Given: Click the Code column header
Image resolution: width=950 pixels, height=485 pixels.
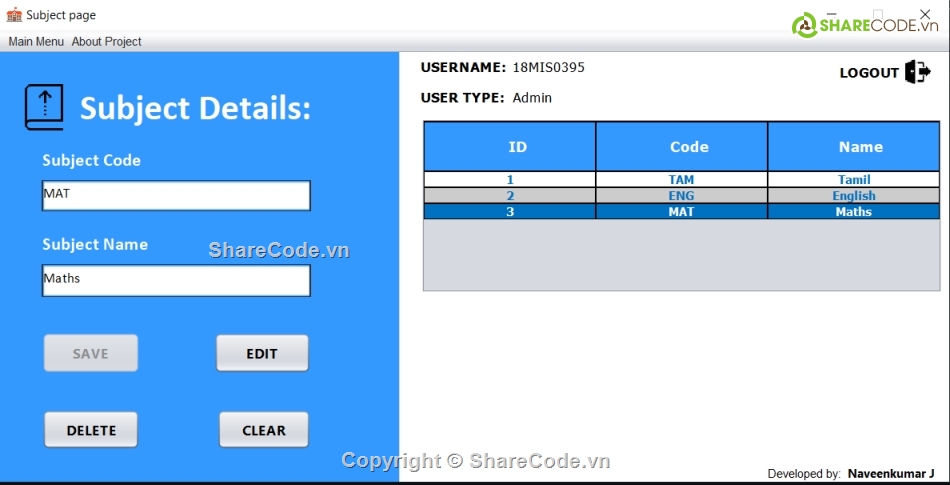Looking at the screenshot, I should [682, 147].
